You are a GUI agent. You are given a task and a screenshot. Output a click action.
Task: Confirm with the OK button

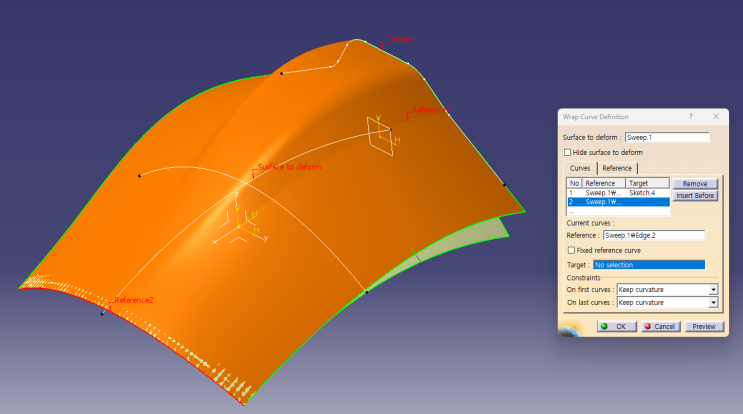coord(616,326)
